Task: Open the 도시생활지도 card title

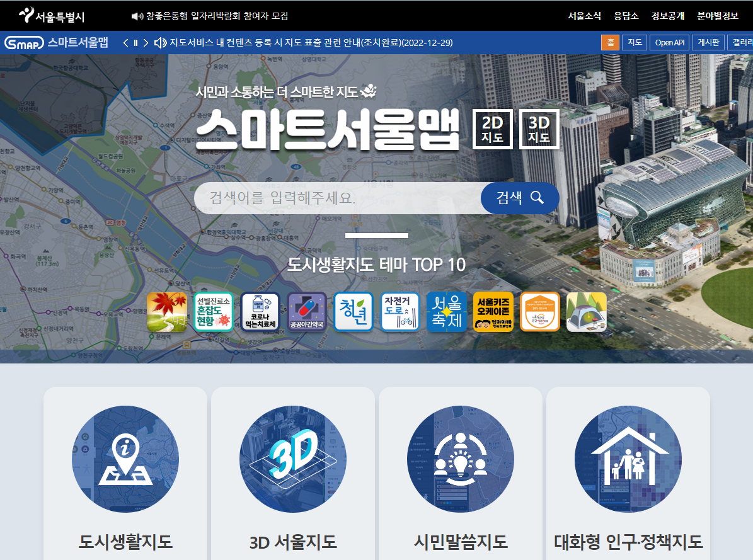Action: click(x=125, y=542)
